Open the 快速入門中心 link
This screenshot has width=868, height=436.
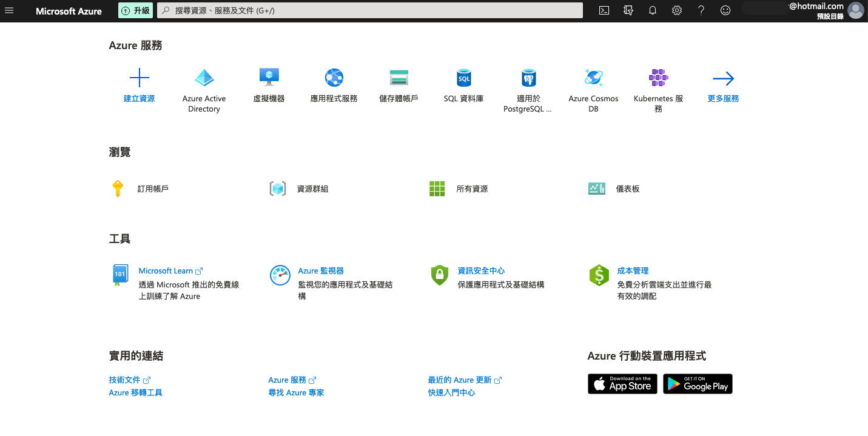coord(451,393)
